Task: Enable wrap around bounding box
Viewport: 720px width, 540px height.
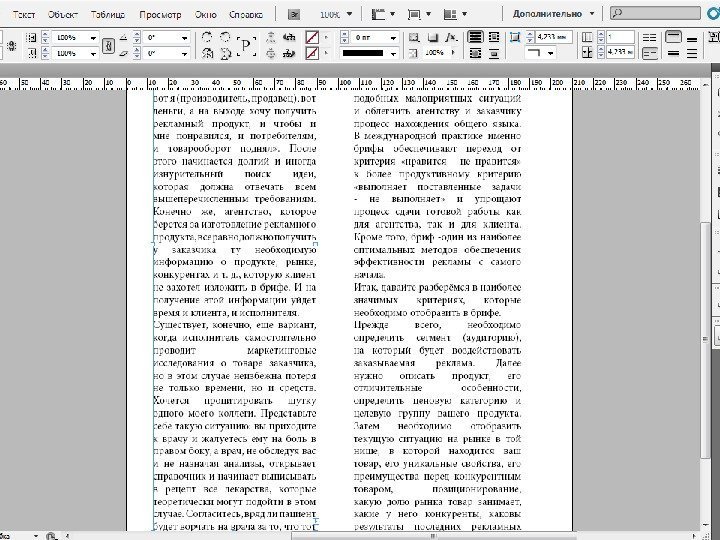Action: [494, 37]
